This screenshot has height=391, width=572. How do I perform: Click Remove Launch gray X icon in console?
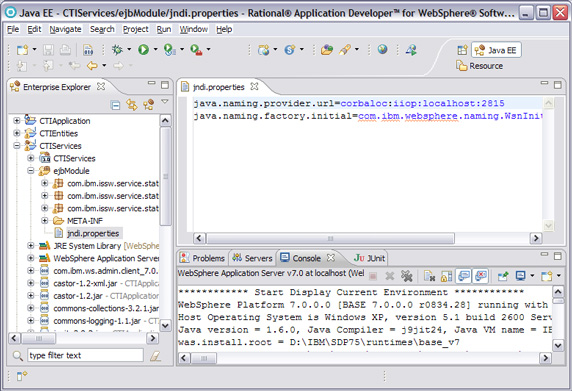coord(390,276)
